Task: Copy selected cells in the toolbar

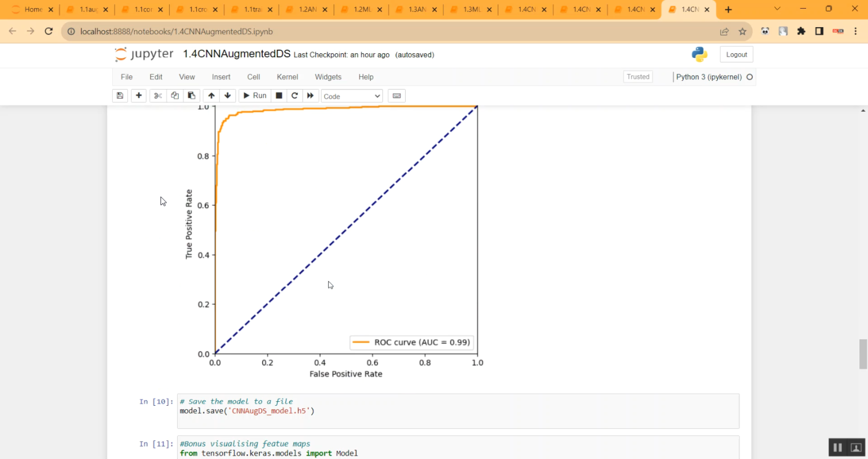Action: (x=175, y=96)
